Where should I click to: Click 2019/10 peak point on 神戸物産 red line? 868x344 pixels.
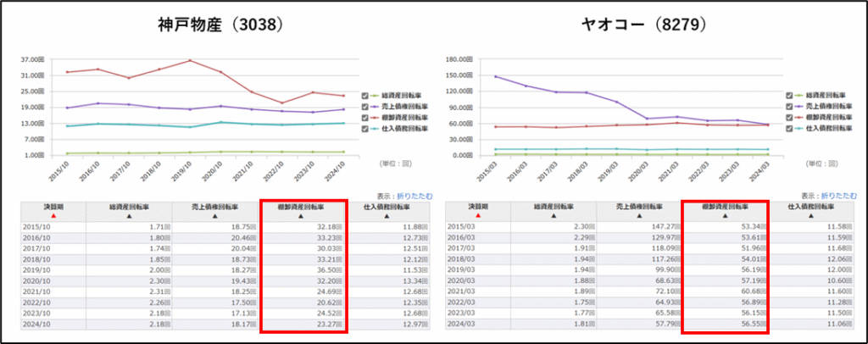pos(191,60)
